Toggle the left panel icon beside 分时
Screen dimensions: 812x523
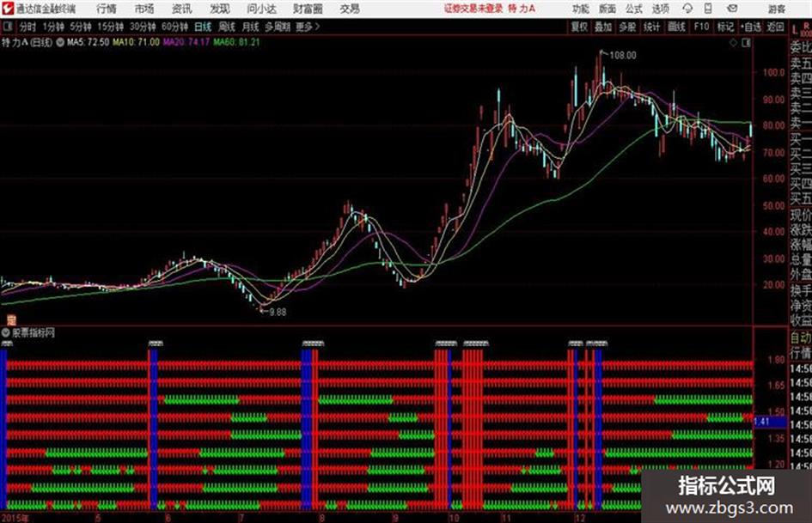[7, 27]
